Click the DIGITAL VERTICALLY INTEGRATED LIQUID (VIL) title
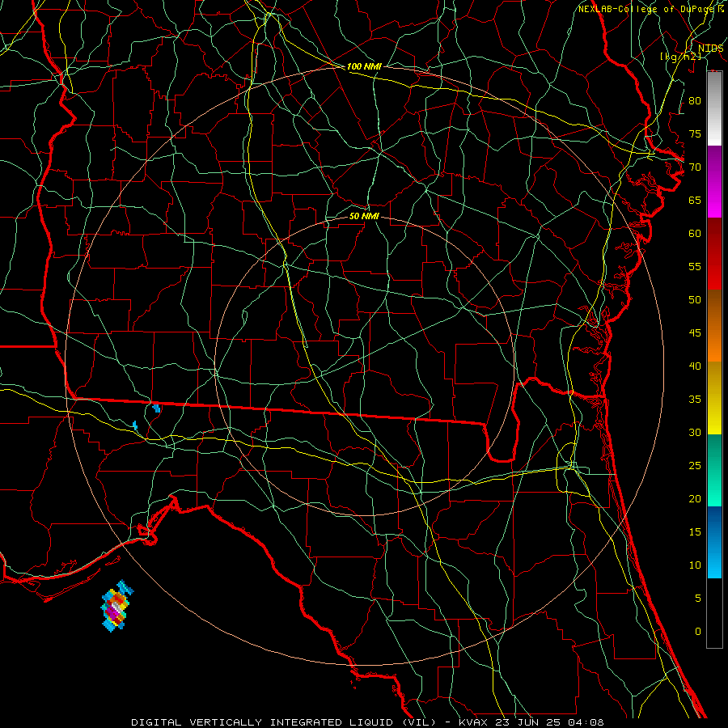The height and width of the screenshot is (728, 728). point(283,722)
